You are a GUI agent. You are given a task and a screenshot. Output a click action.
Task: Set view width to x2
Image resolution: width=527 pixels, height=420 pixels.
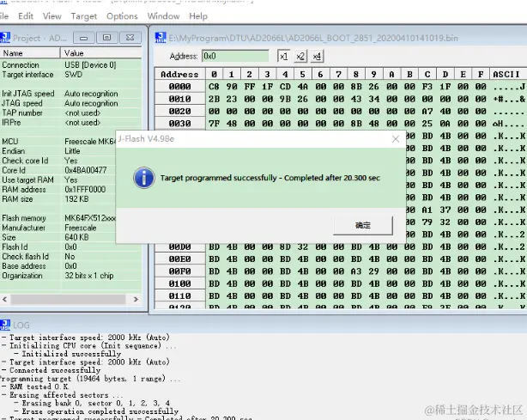300,56
